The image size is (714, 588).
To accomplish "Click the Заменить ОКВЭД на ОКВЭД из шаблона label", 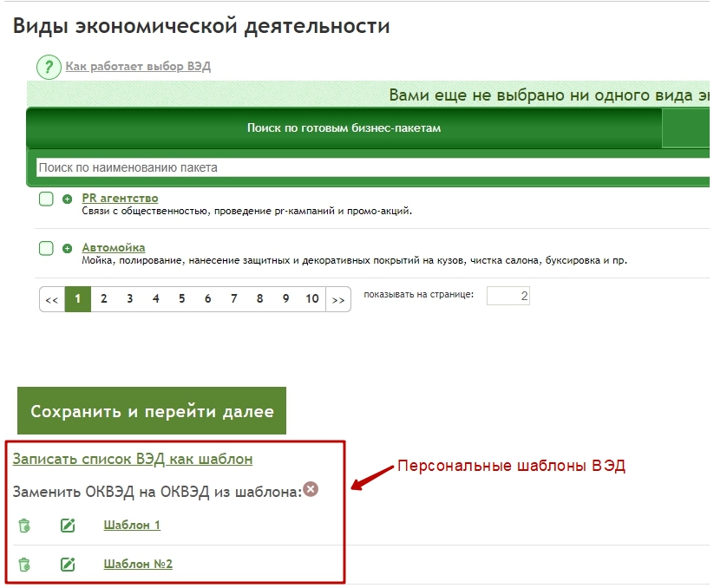I will pos(157,492).
